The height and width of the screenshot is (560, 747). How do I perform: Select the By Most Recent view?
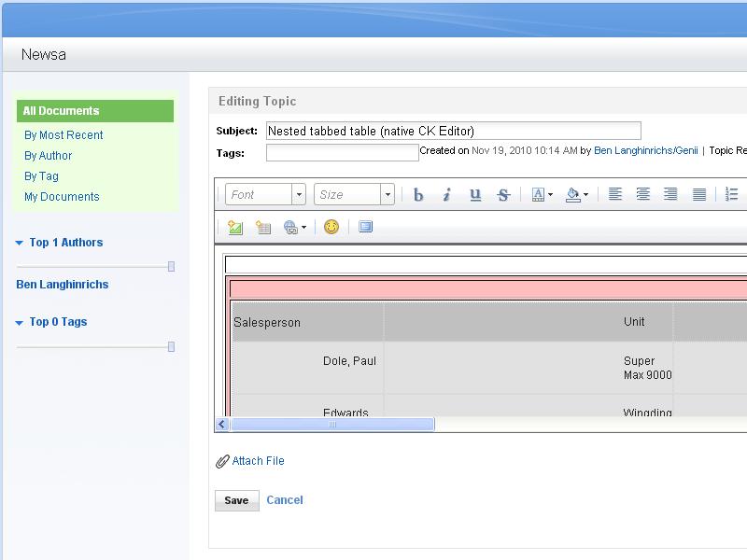pyautogui.click(x=63, y=135)
